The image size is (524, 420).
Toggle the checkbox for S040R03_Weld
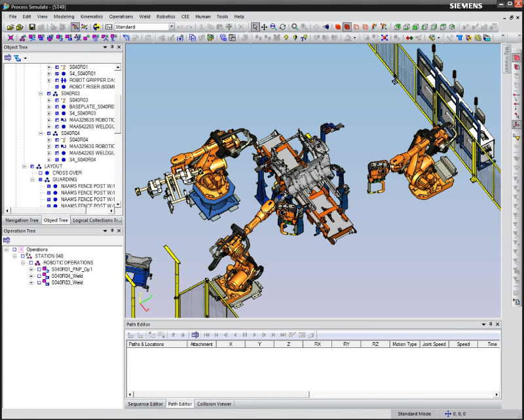coord(39,283)
